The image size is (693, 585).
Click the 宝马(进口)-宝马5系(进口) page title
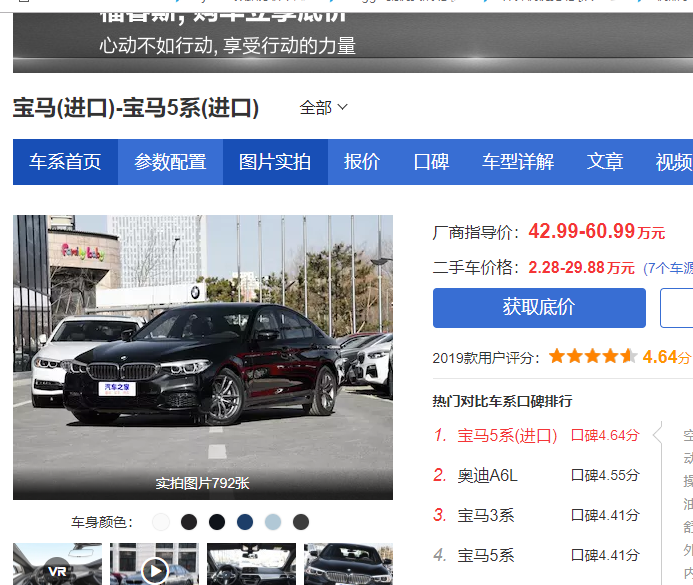pyautogui.click(x=136, y=108)
